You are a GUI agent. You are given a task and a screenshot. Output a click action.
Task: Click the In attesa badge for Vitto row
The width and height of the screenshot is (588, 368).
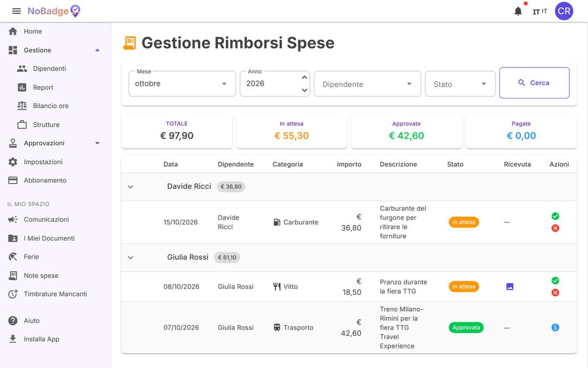pos(464,287)
